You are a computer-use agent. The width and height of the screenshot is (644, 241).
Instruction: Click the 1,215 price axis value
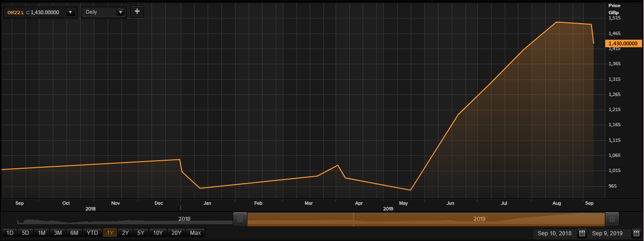(615, 110)
